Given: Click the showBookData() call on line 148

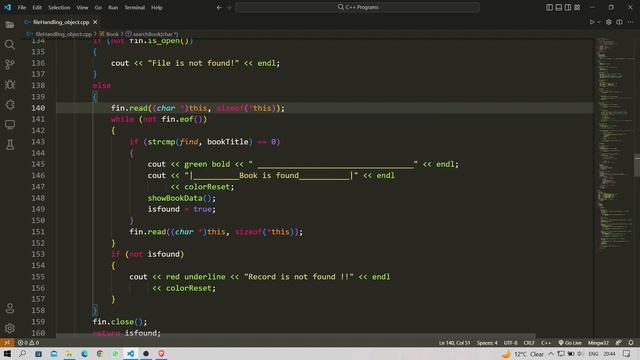Looking at the screenshot, I should pos(182,198).
